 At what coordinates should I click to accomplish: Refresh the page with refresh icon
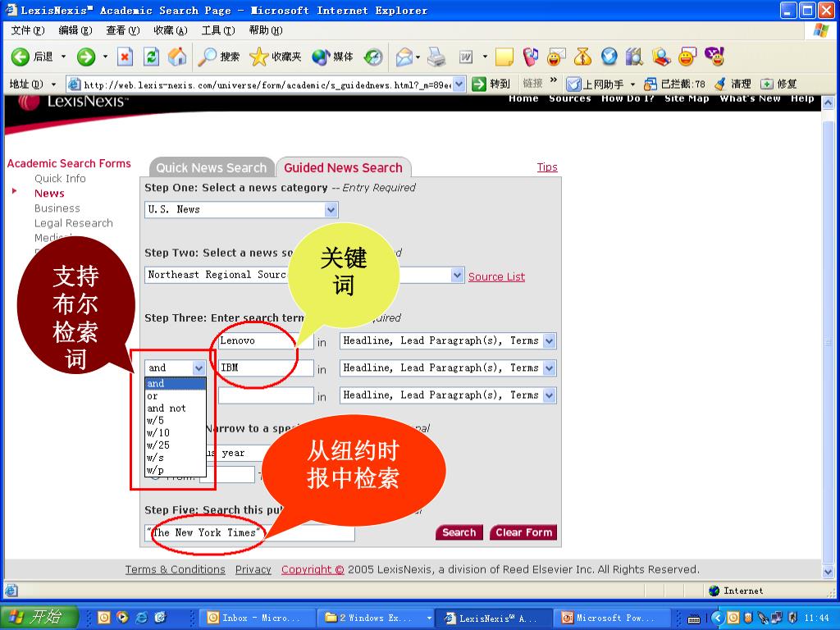[x=151, y=57]
